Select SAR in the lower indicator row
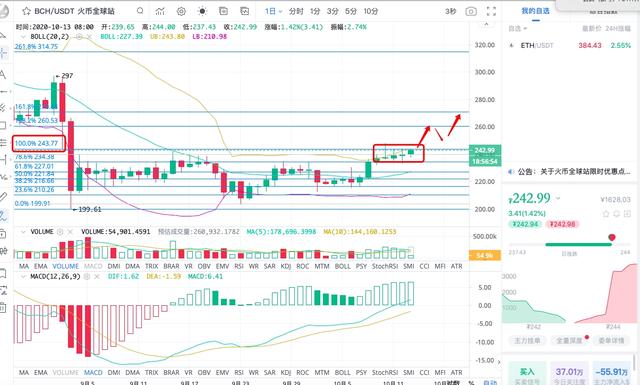The height and width of the screenshot is (385, 640). 269,372
